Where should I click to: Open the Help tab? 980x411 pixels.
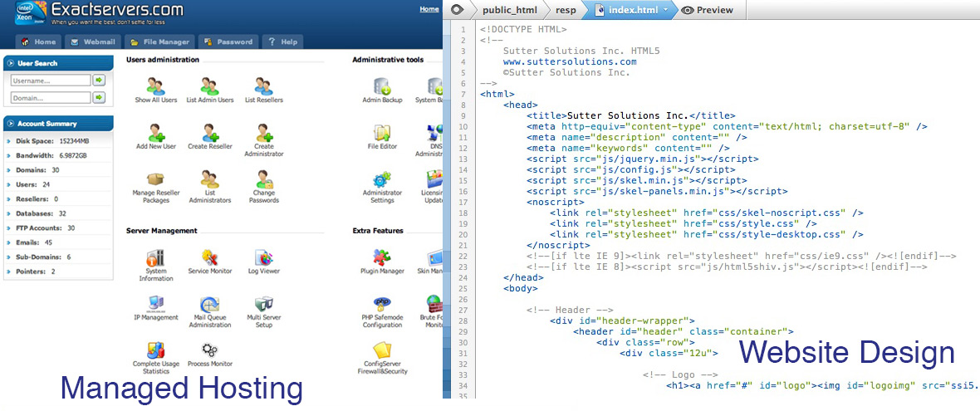(x=282, y=42)
